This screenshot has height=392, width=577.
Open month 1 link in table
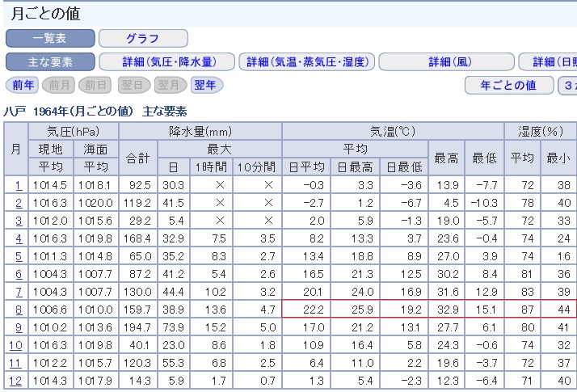pyautogui.click(x=15, y=185)
